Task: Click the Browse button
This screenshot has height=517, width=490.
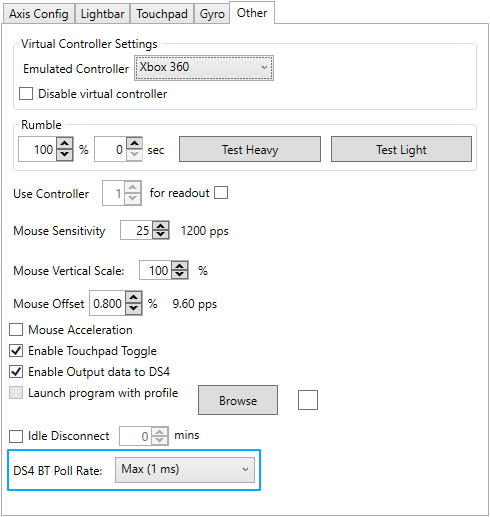Action: pyautogui.click(x=238, y=400)
